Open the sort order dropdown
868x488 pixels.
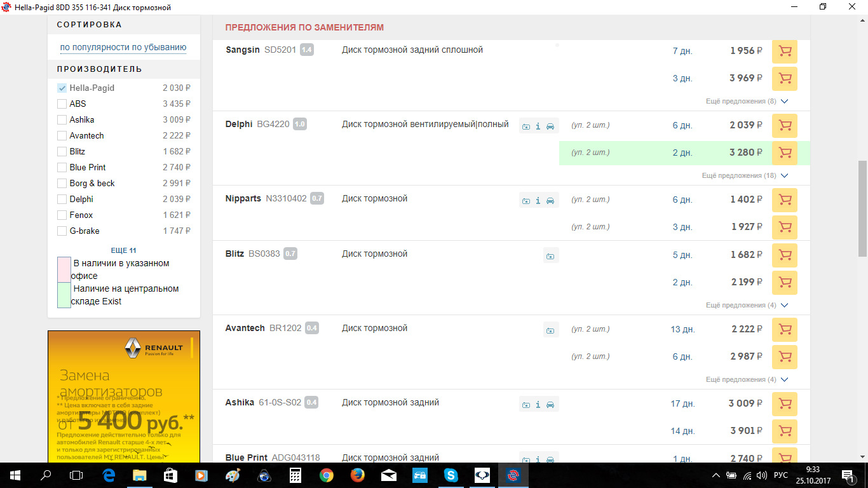(x=123, y=48)
